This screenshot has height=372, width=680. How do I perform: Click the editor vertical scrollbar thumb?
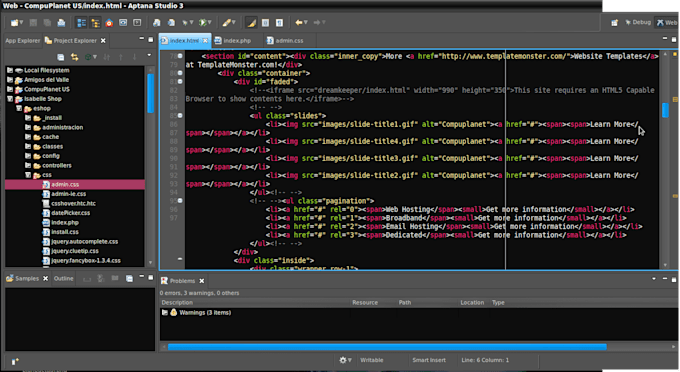pos(666,110)
